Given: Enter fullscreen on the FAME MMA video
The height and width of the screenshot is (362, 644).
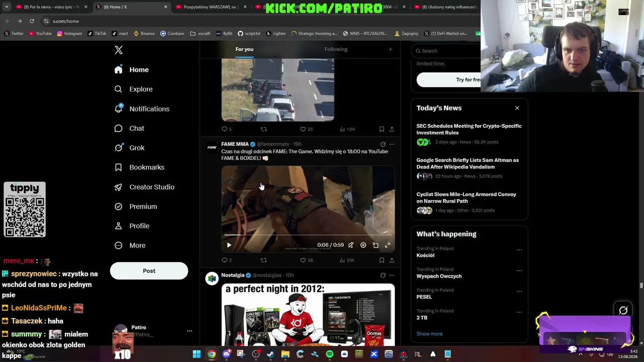Looking at the screenshot, I should tap(387, 245).
